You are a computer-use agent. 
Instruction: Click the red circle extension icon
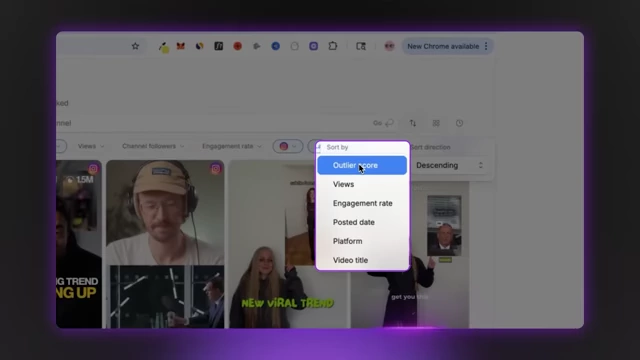tap(238, 46)
